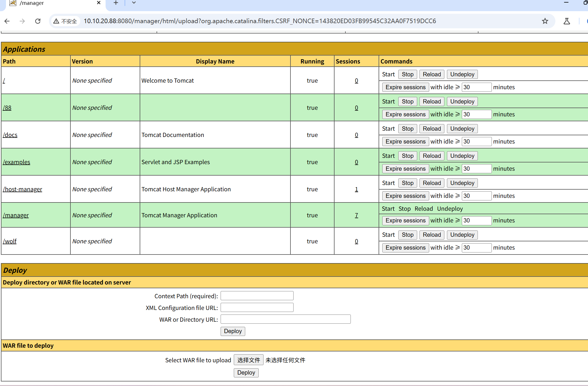Click the Chrome labs flask icon
Viewport: 588px width, 386px height.
pos(567,21)
